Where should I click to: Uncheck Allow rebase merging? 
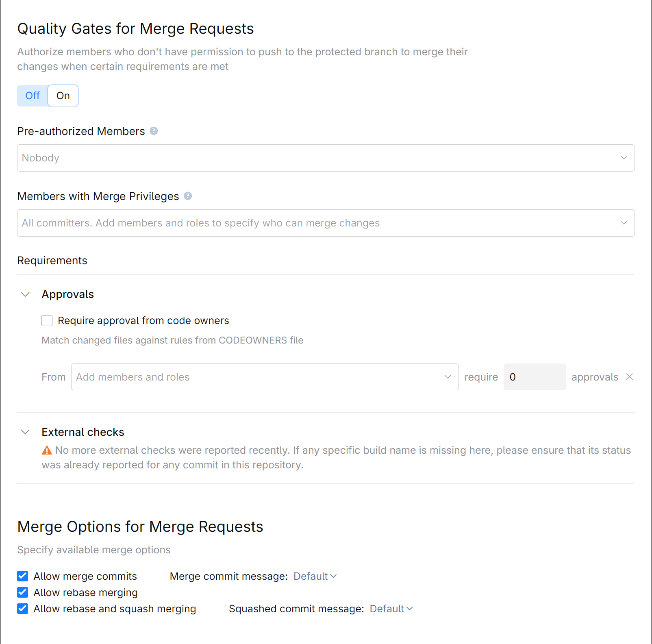[23, 592]
